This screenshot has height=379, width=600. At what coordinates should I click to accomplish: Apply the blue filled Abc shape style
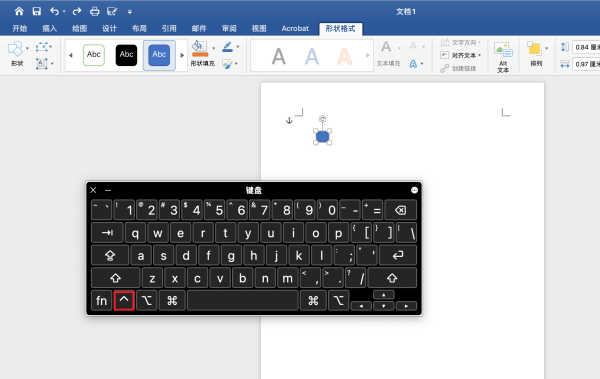pos(159,55)
